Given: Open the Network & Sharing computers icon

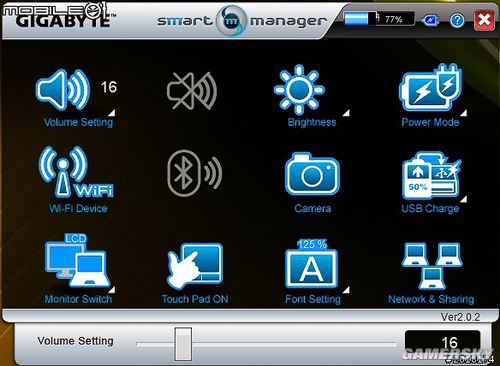Looking at the screenshot, I should (432, 266).
